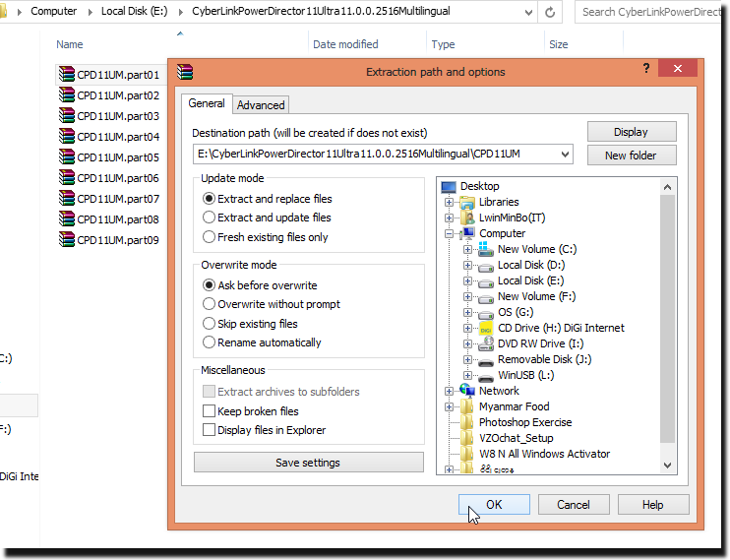Select the CPD11UM.part02 archive icon
Image resolution: width=730 pixels, height=560 pixels.
point(67,94)
